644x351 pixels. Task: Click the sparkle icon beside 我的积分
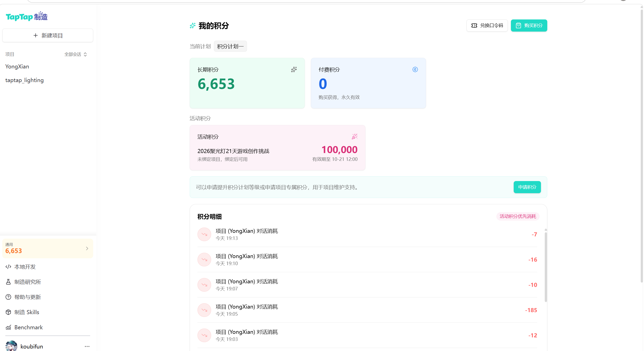[193, 26]
